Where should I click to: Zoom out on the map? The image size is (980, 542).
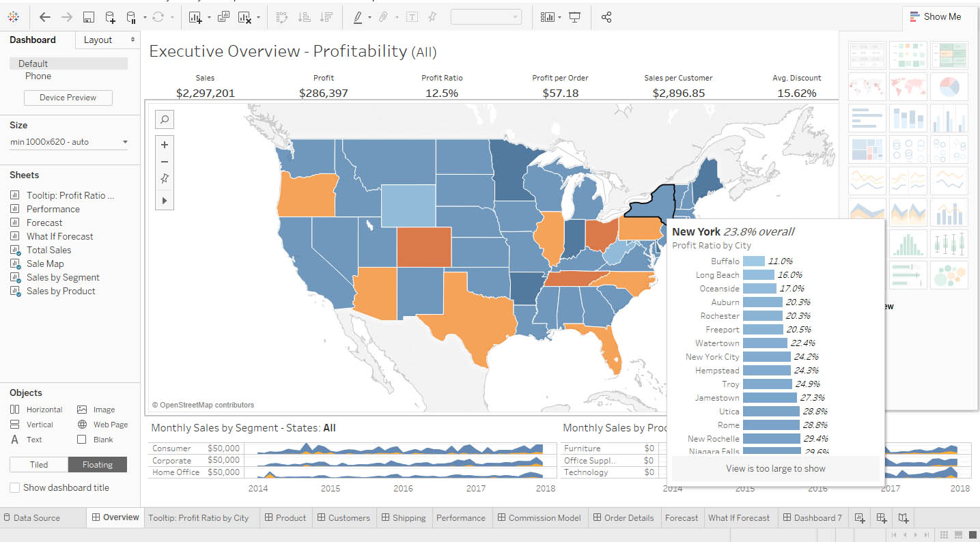pyautogui.click(x=165, y=162)
